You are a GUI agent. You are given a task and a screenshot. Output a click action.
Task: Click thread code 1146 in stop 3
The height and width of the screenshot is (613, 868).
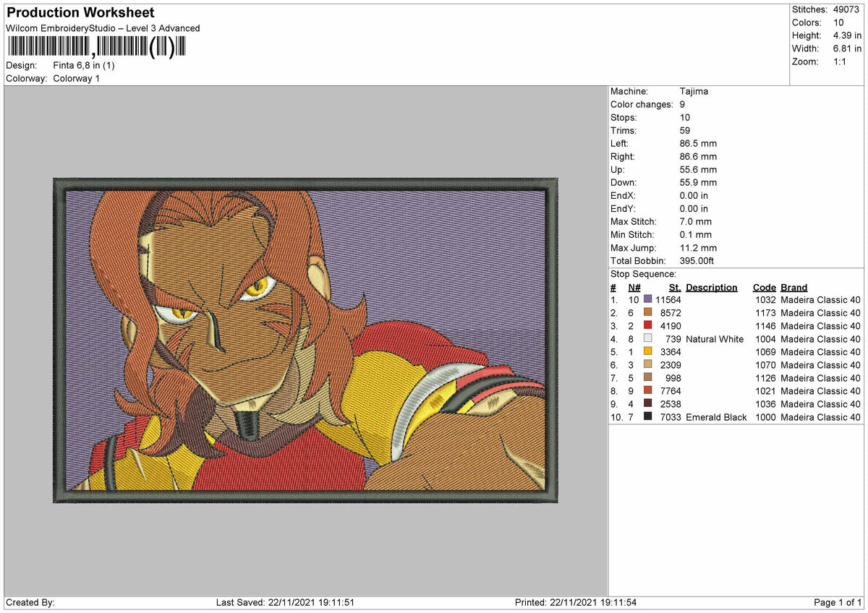tap(765, 325)
